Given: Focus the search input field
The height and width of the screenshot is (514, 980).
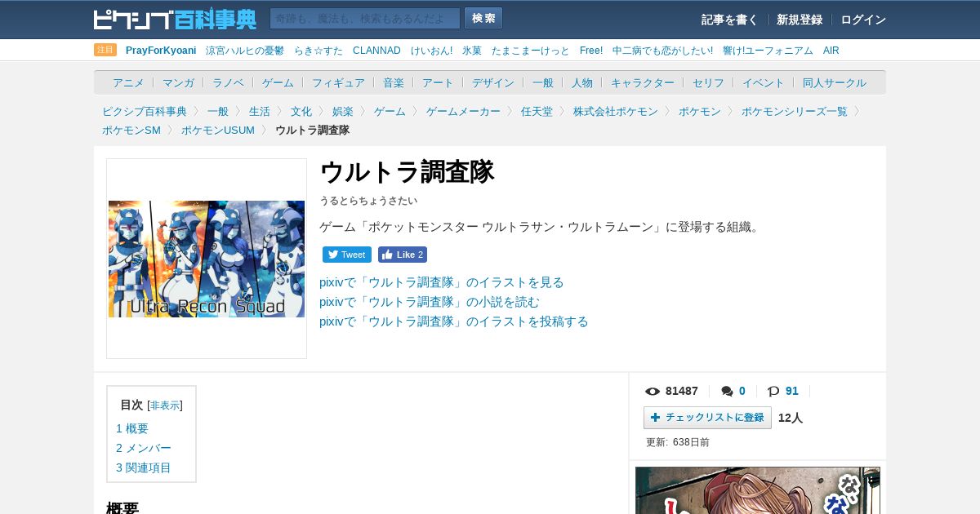Looking at the screenshot, I should [365, 18].
